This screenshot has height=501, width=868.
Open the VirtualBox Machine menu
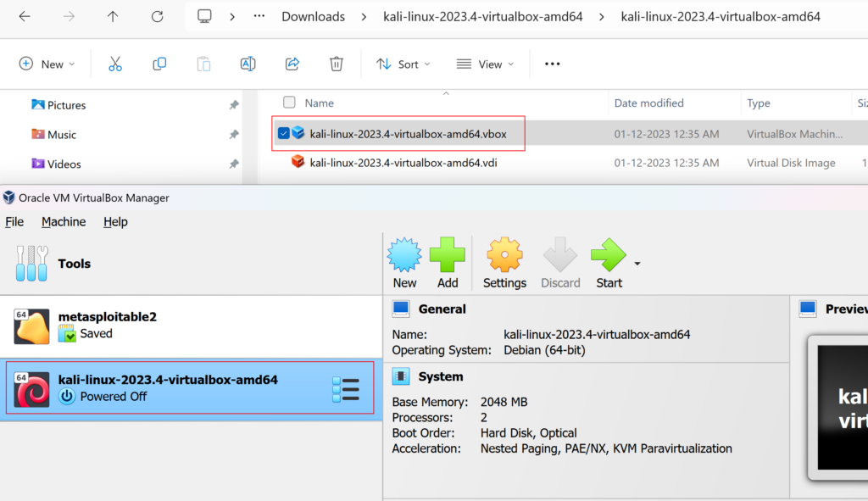click(x=64, y=222)
